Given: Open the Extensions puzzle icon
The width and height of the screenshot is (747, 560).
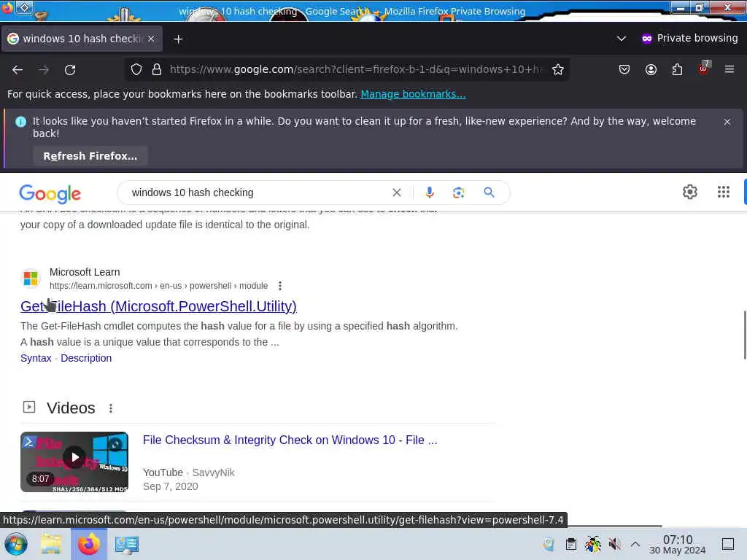Looking at the screenshot, I should coord(677,69).
